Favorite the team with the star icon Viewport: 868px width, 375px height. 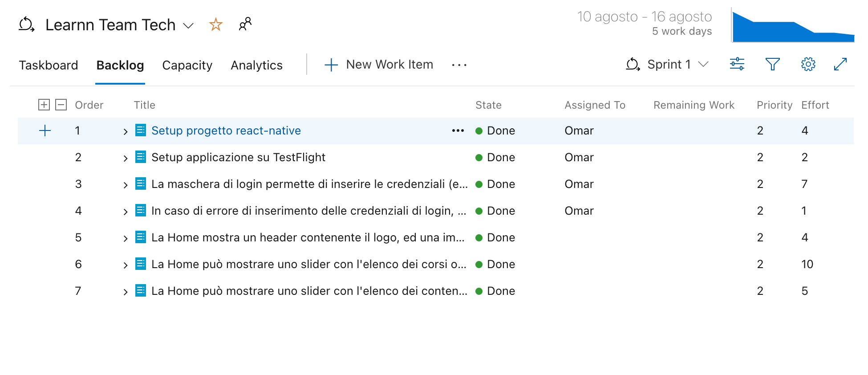216,24
